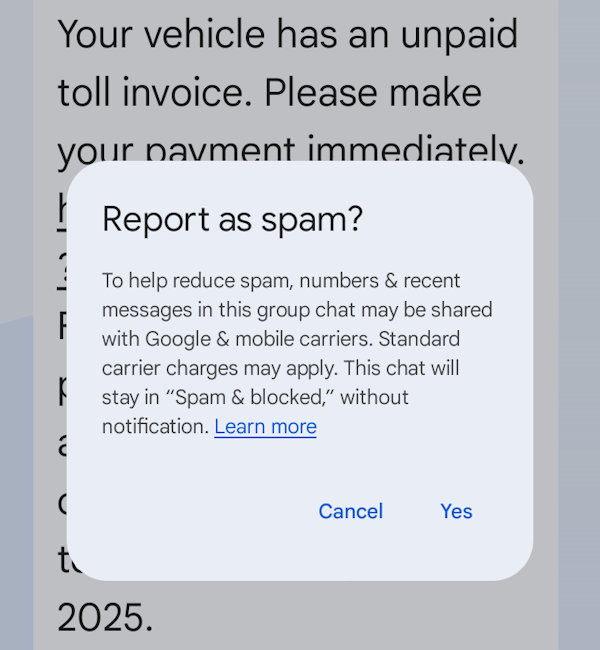Screen dimensions: 600x650
Task: Click blank dialog area below Yes button
Action: [456, 555]
